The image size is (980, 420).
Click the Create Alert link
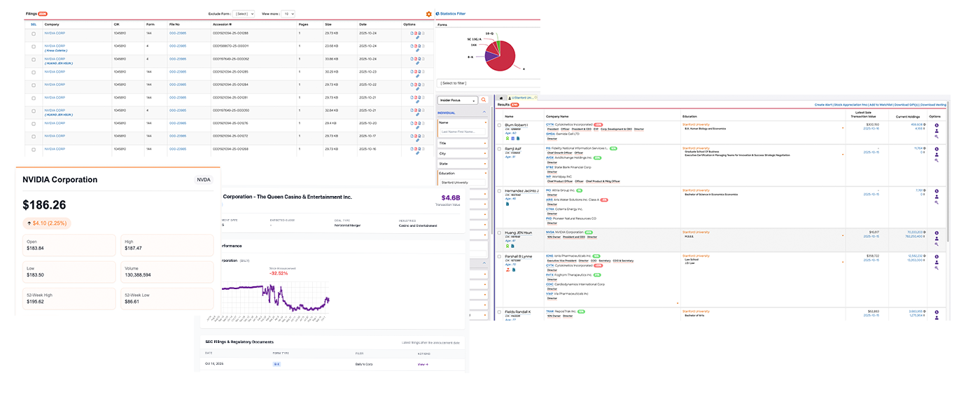823,104
